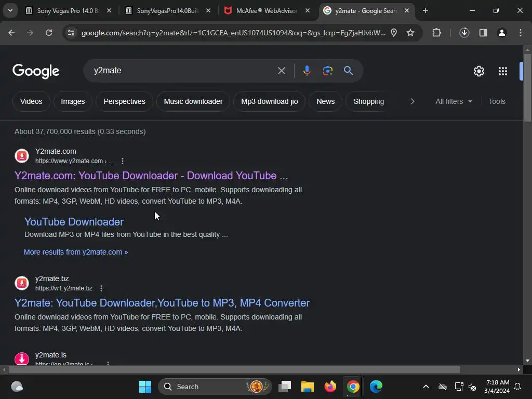The height and width of the screenshot is (399, 532).
Task: Go back to previous page
Action: [11, 33]
